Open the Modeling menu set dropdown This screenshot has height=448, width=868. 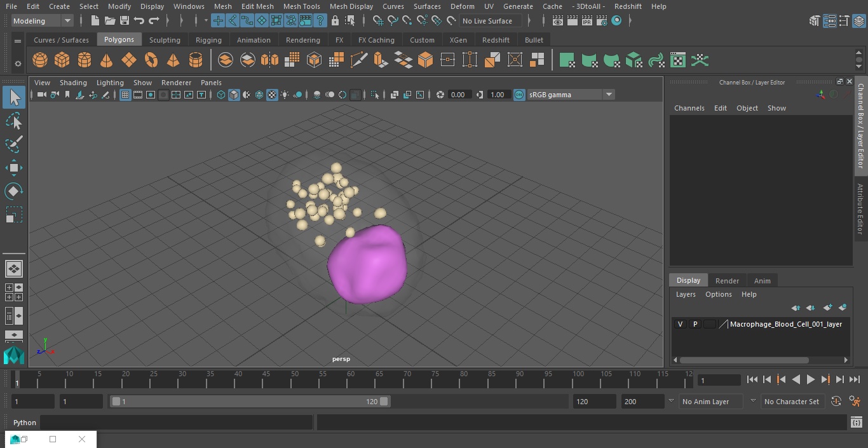(x=43, y=21)
